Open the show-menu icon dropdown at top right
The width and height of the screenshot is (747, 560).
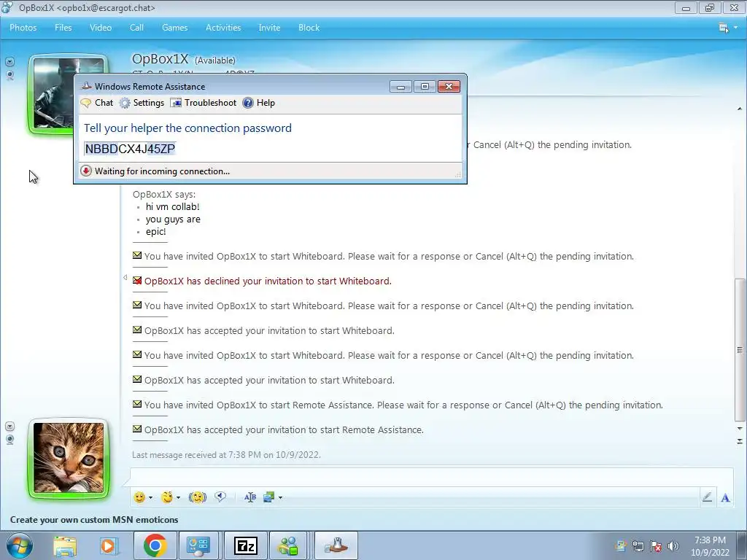(727, 28)
